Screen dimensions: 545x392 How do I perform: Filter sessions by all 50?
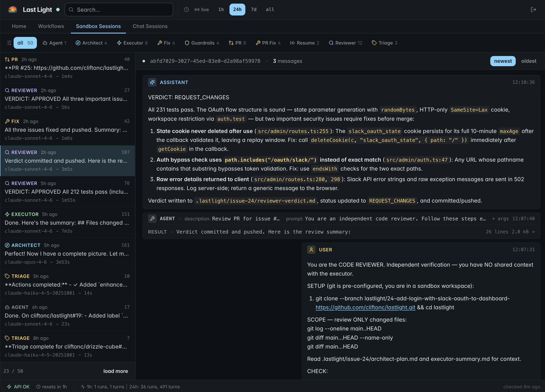pyautogui.click(x=25, y=43)
